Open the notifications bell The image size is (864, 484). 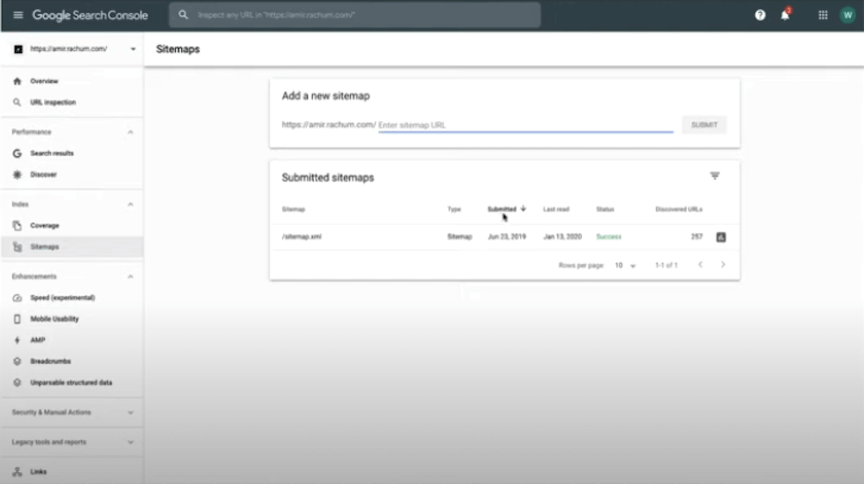[785, 15]
